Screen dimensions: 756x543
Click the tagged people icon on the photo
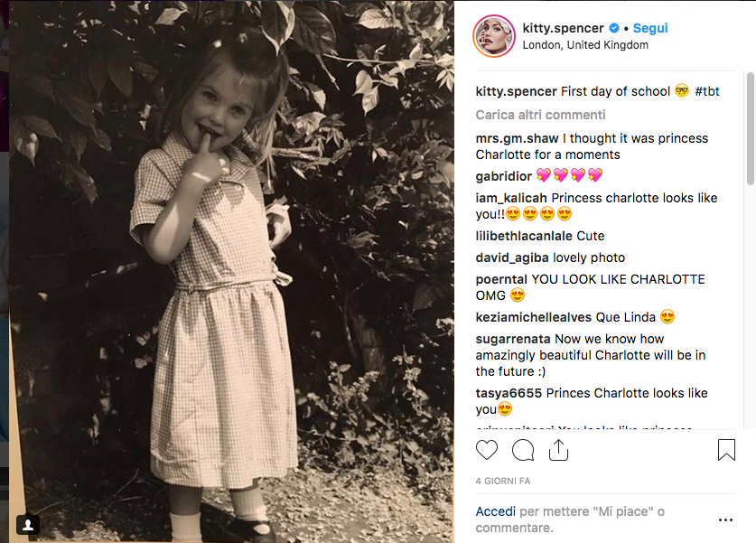28,524
